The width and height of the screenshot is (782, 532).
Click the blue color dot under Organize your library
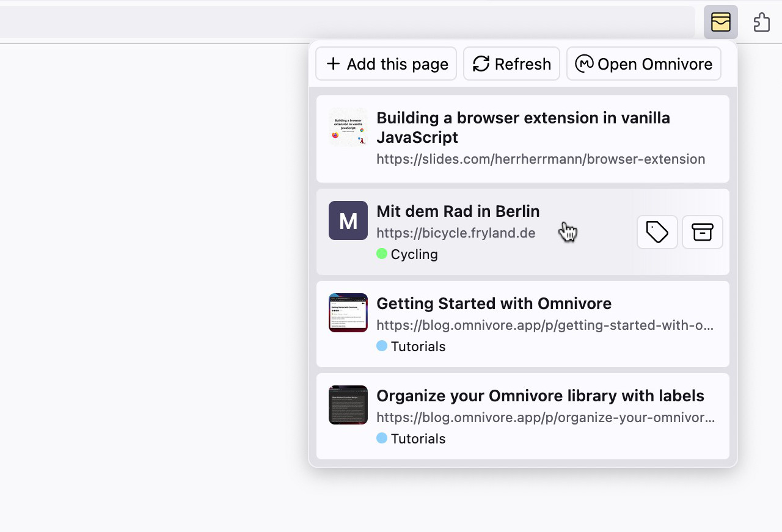(382, 438)
